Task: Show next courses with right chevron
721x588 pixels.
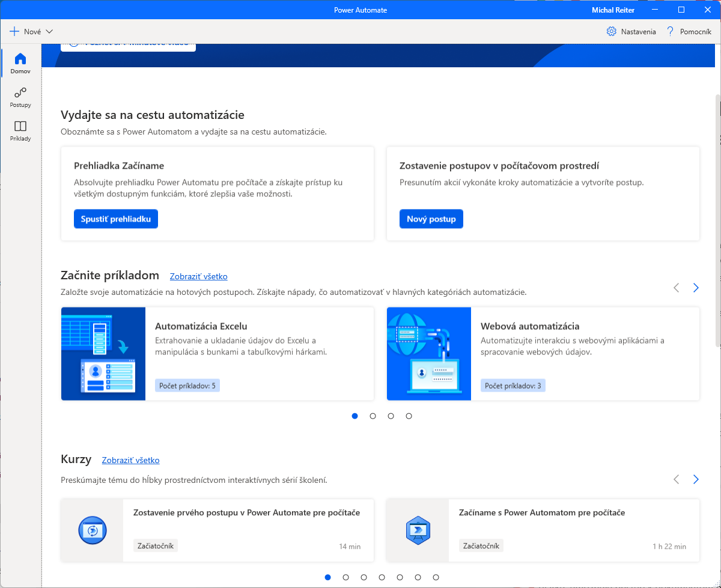Action: coord(696,479)
